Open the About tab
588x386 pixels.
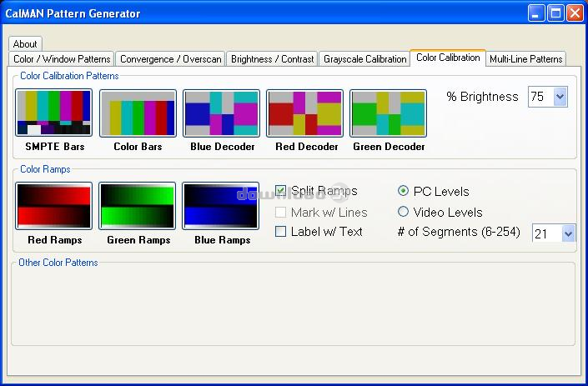(25, 44)
